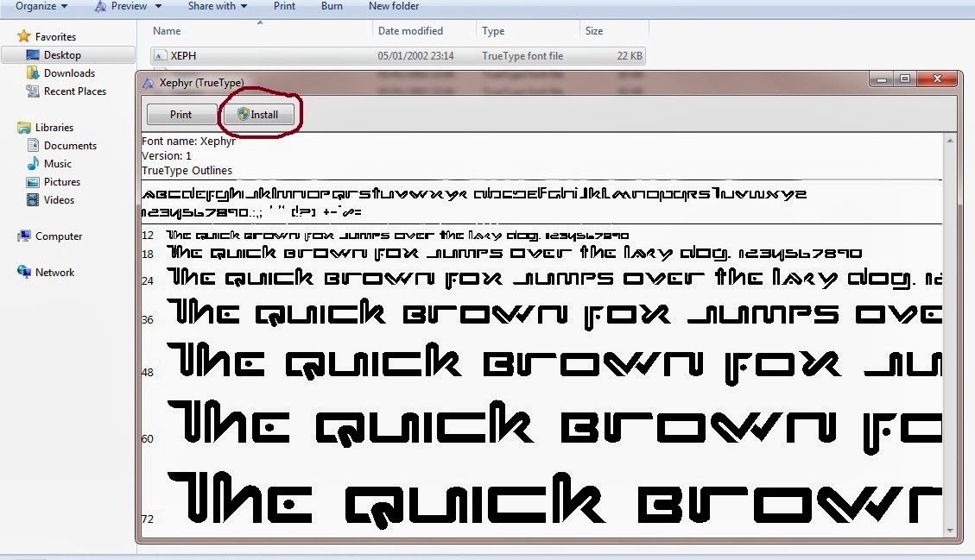Click Burn in the toolbar

tap(332, 7)
